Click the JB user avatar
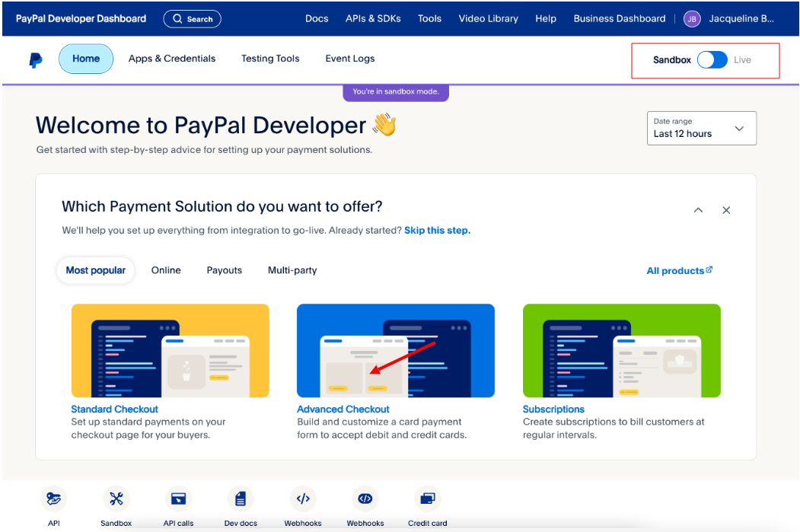 pos(691,19)
